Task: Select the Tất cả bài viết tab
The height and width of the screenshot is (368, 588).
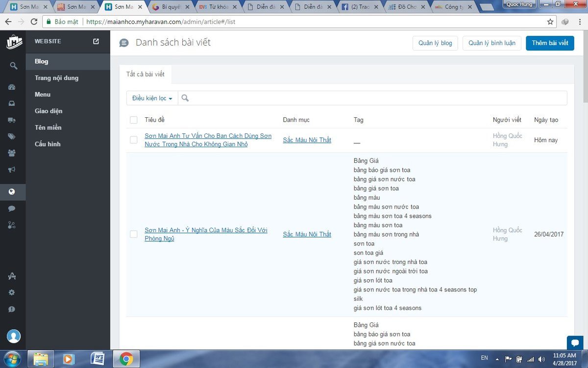Action: pos(146,74)
